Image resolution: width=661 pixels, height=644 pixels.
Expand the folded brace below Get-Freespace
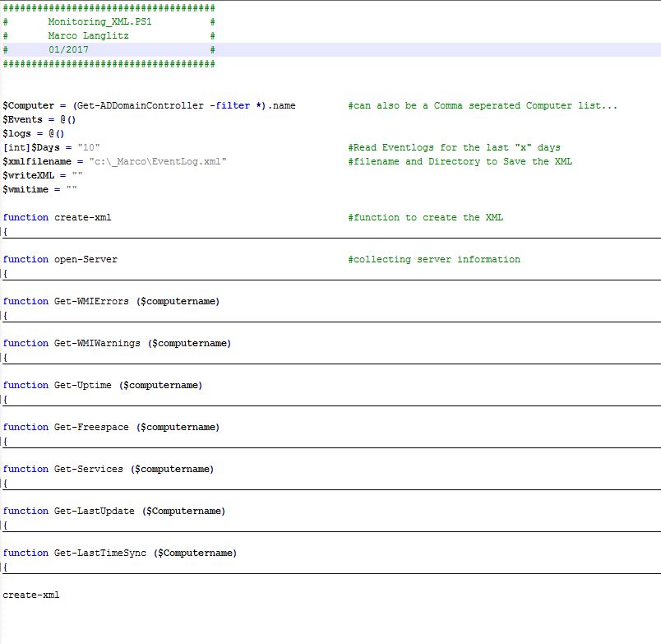click(5, 442)
